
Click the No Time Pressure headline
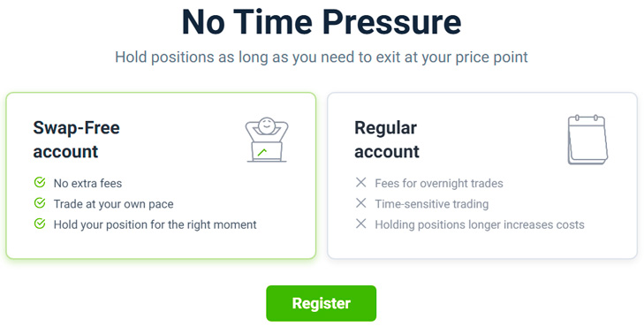(x=322, y=22)
